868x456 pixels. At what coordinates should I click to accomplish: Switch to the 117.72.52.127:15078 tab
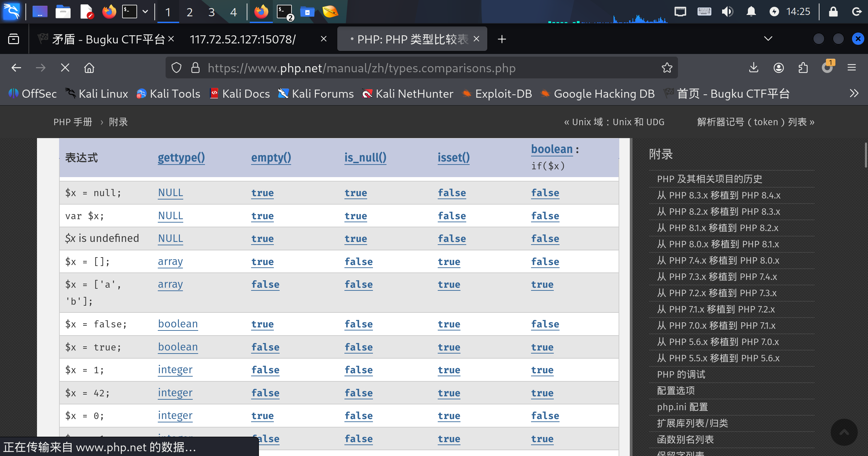click(x=243, y=39)
